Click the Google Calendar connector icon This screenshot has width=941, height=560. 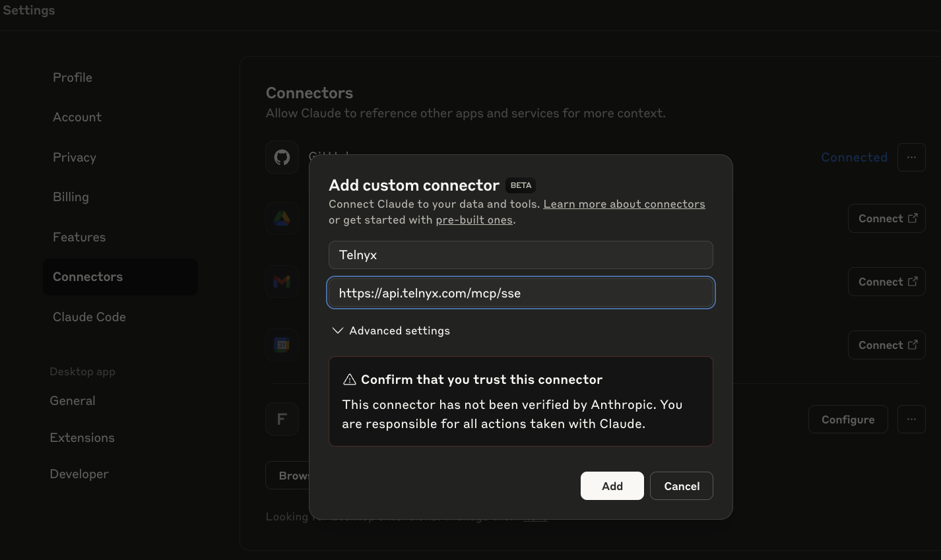(x=282, y=345)
